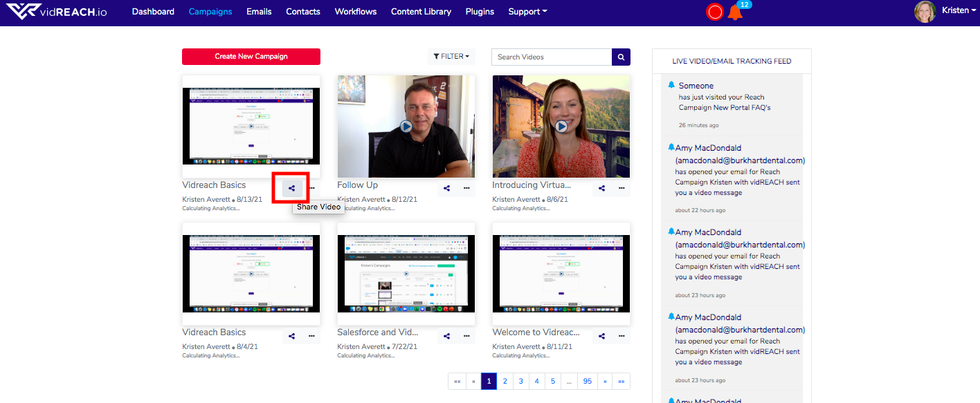
Task: Click in the Search Videos field
Action: point(552,57)
